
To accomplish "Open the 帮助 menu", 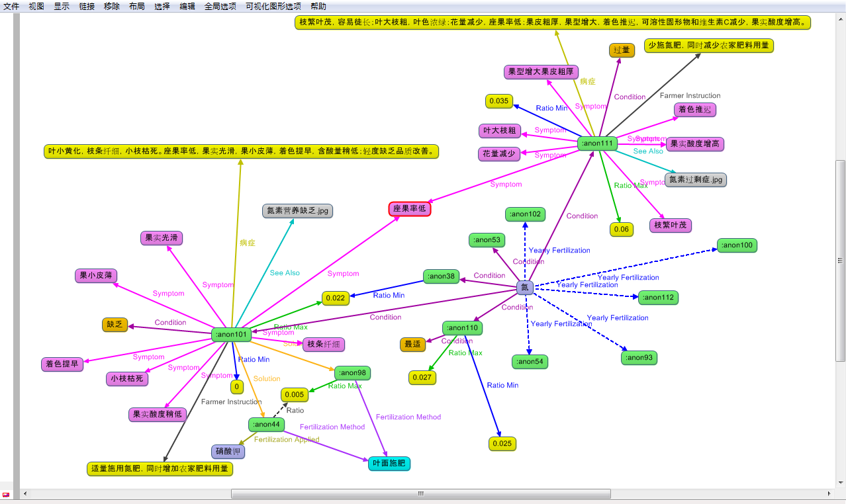I will pyautogui.click(x=318, y=6).
